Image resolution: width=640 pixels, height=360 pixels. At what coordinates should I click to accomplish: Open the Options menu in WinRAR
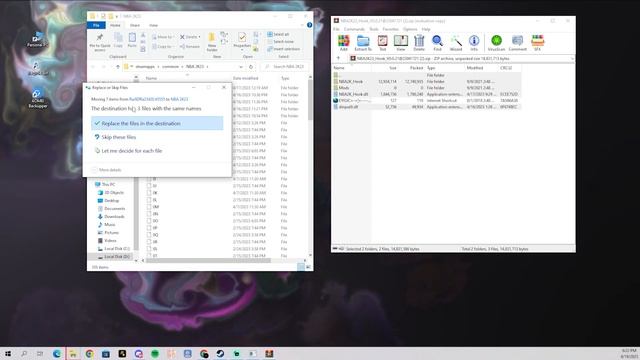pyautogui.click(x=410, y=29)
